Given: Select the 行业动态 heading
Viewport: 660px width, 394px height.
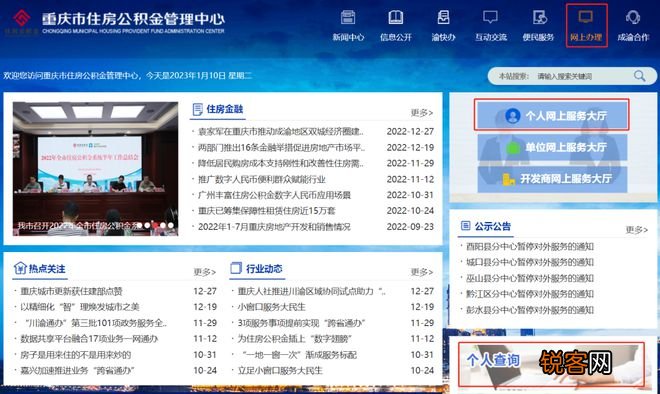Looking at the screenshot, I should [264, 269].
